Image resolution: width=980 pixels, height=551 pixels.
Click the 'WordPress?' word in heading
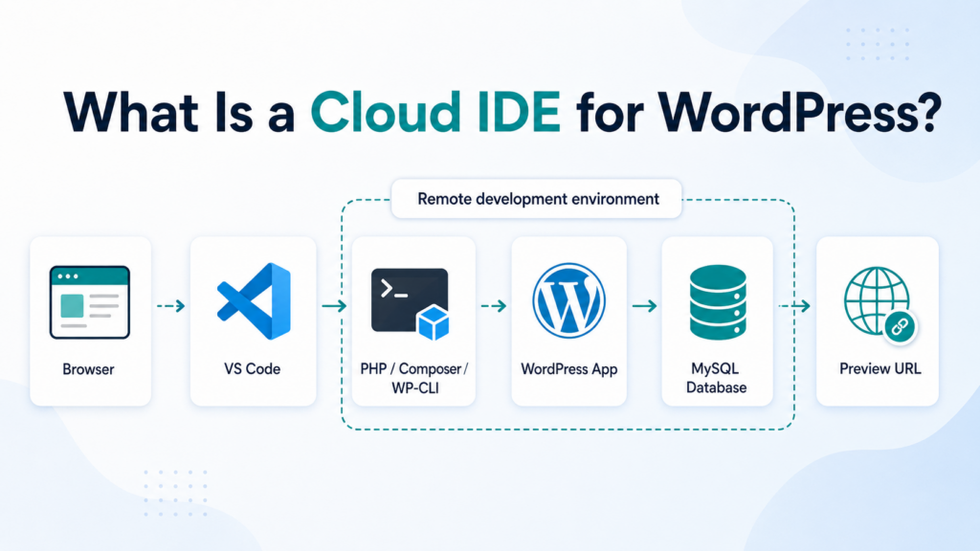point(799,113)
